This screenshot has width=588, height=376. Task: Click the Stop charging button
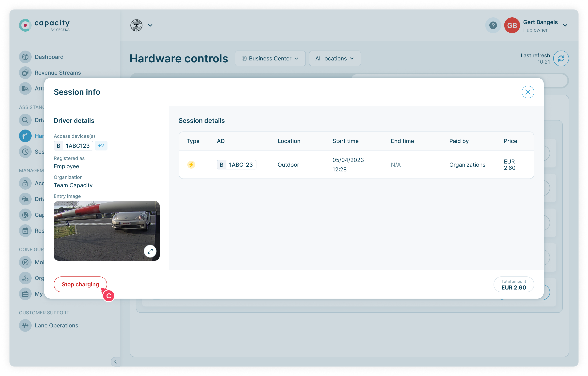tap(80, 284)
